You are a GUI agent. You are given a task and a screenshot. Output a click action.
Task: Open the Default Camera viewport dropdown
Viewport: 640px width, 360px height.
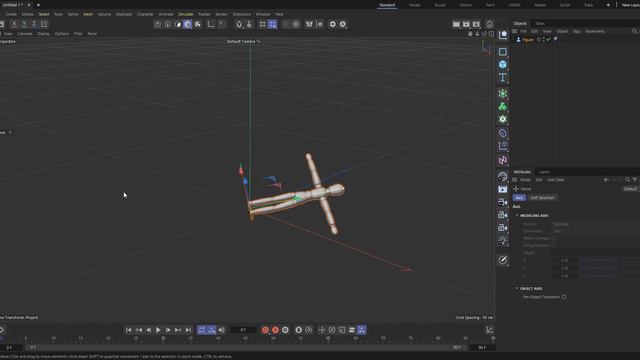pyautogui.click(x=244, y=42)
